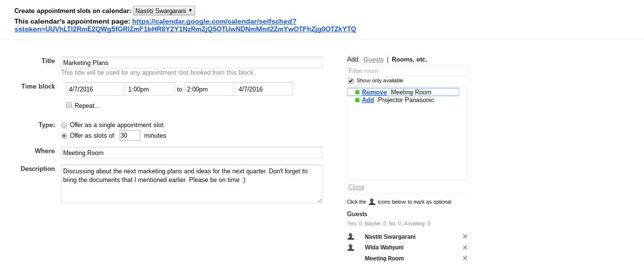Image resolution: width=644 pixels, height=272 pixels.
Task: Open the 1:00pm start time field
Action: coord(150,89)
